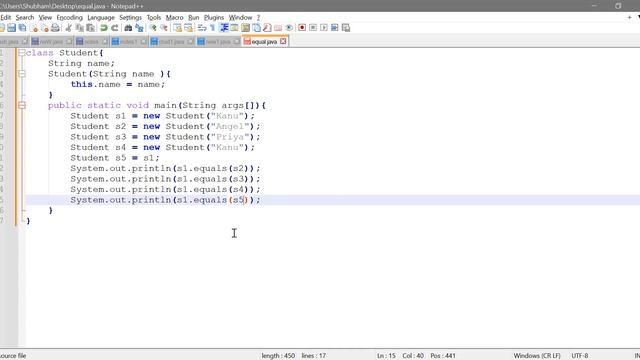This screenshot has width=640, height=360.
Task: Click the Copy toolbar icon
Action: [80, 28]
